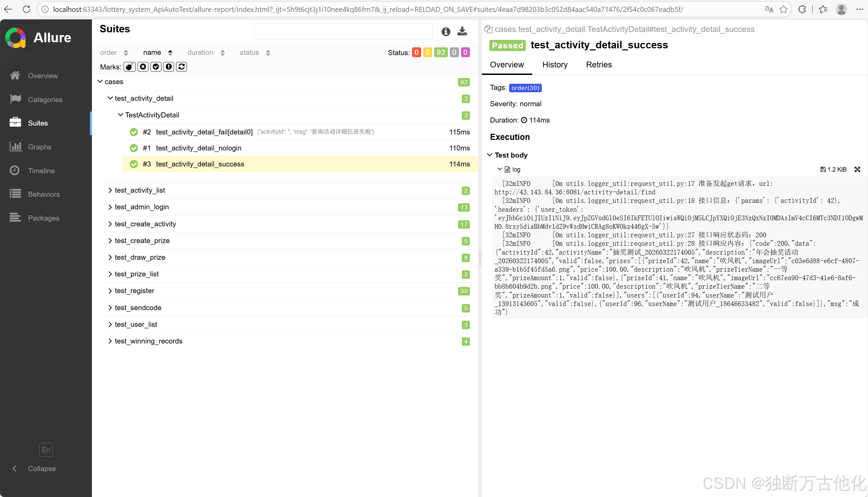Open the Timeline view in the sidebar
Viewport: 868px width, 497px height.
pyautogui.click(x=41, y=171)
